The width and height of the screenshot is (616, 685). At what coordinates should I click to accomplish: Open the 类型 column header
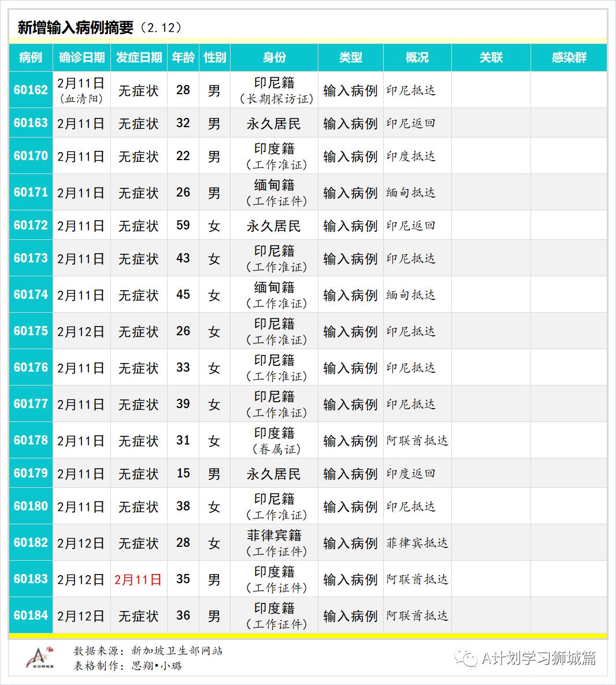tap(350, 58)
